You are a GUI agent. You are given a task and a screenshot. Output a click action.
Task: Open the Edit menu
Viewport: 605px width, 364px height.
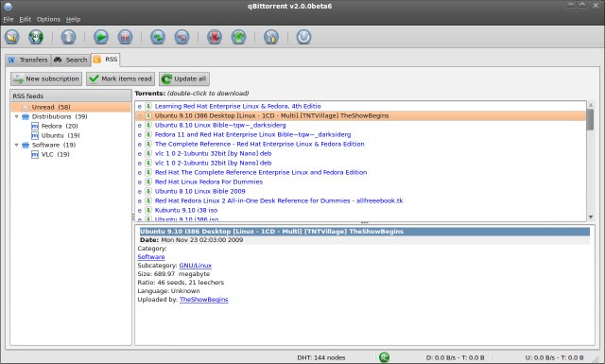[x=26, y=19]
